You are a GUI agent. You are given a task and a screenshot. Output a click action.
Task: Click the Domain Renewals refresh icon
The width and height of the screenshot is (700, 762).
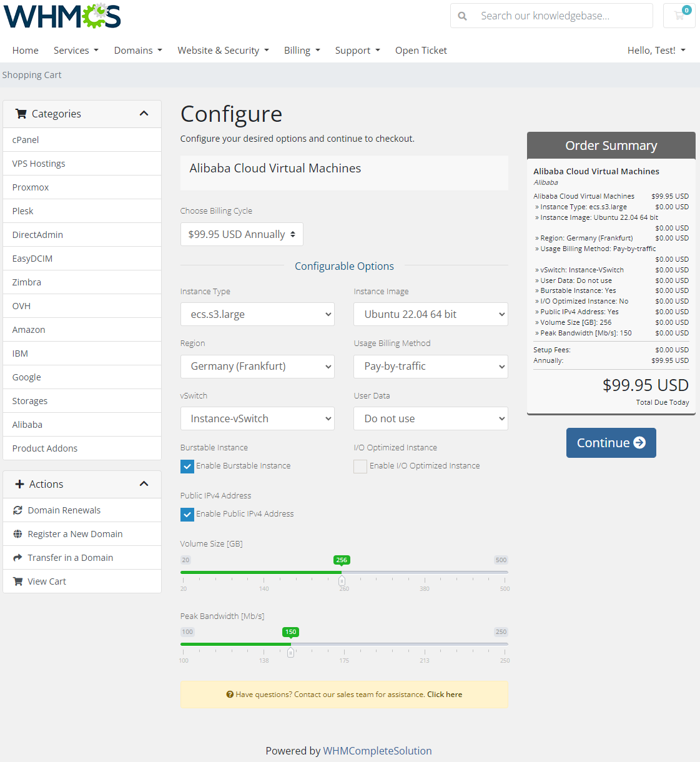[18, 510]
